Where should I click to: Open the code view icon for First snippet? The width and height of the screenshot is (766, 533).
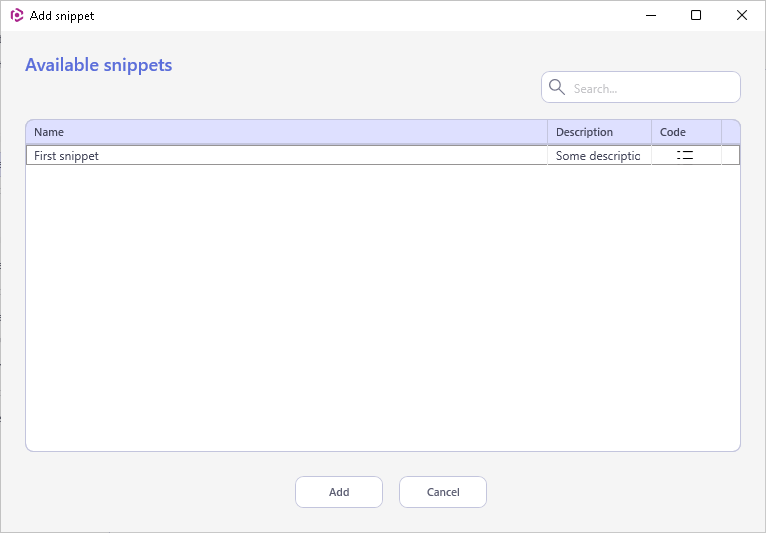(685, 155)
